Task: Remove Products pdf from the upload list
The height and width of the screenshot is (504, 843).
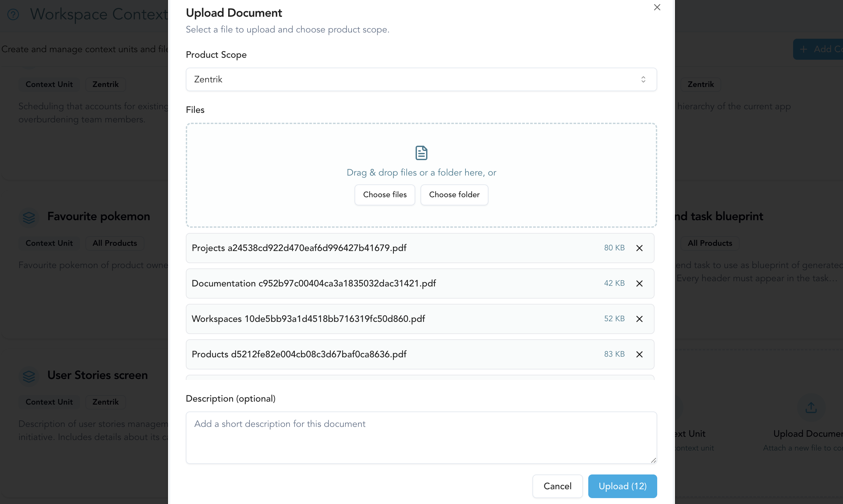Action: click(639, 354)
